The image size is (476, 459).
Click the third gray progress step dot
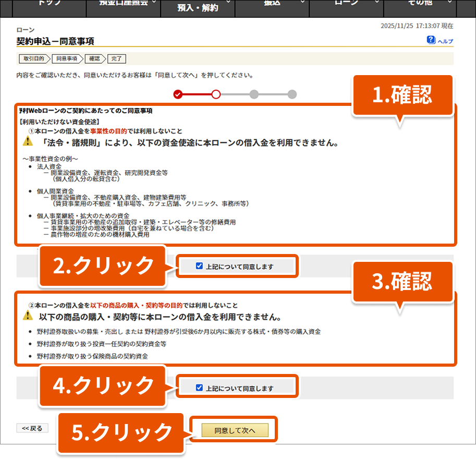254,94
